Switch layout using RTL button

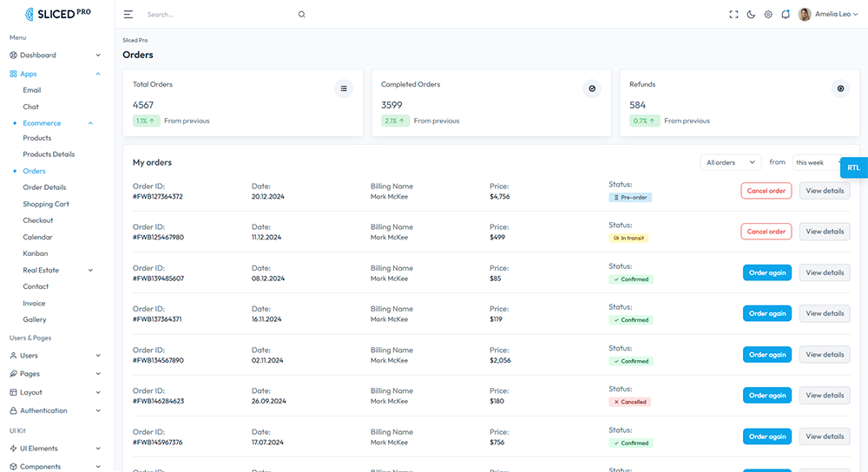click(x=853, y=167)
